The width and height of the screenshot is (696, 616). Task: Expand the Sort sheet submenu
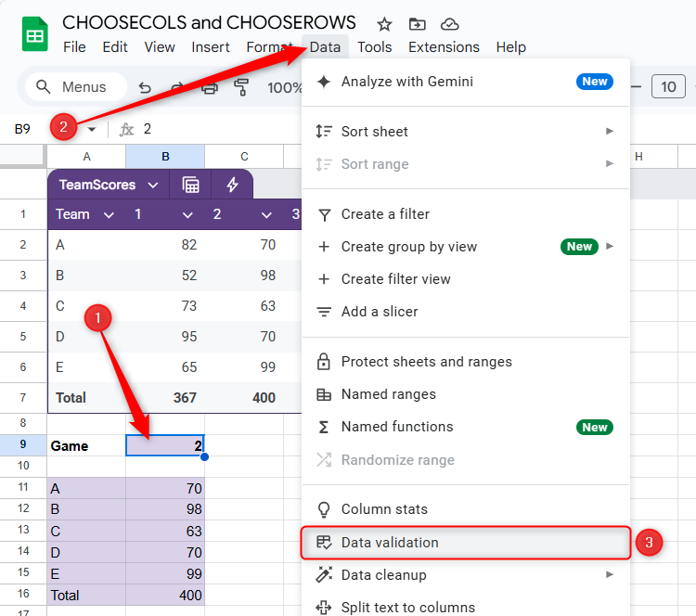(610, 132)
